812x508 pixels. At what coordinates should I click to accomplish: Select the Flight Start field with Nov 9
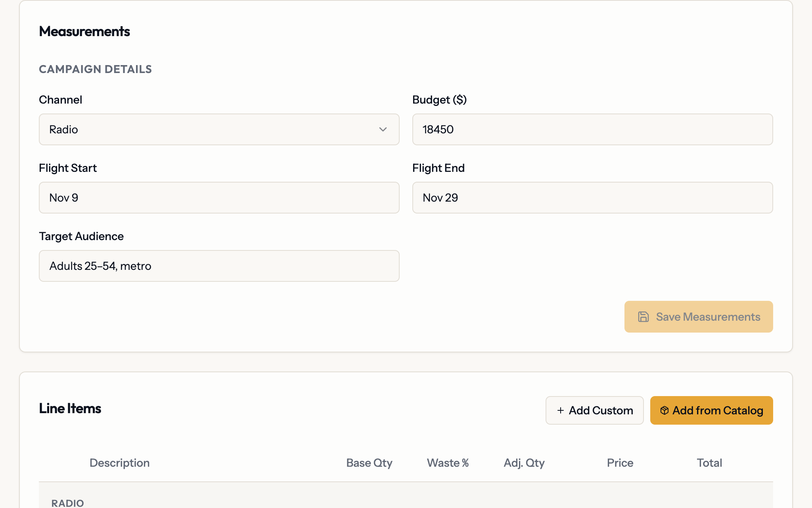219,198
